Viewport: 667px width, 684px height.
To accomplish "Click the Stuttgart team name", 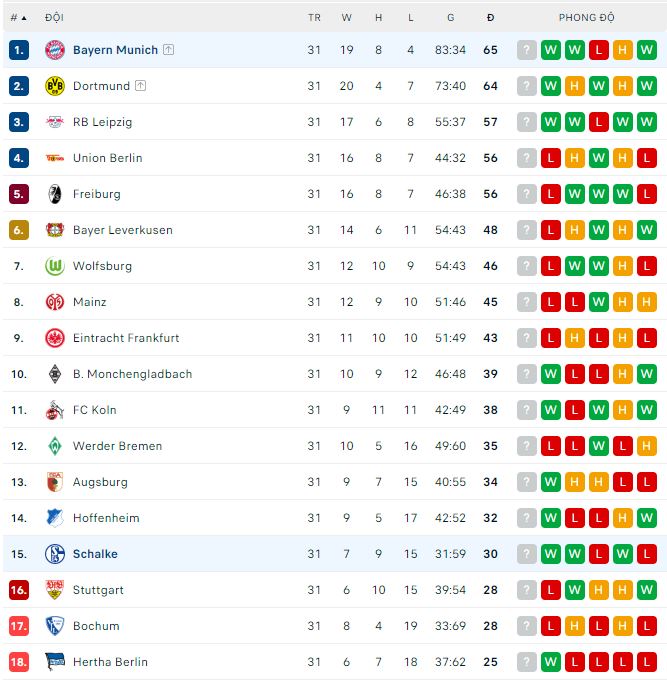I will click(x=98, y=590).
